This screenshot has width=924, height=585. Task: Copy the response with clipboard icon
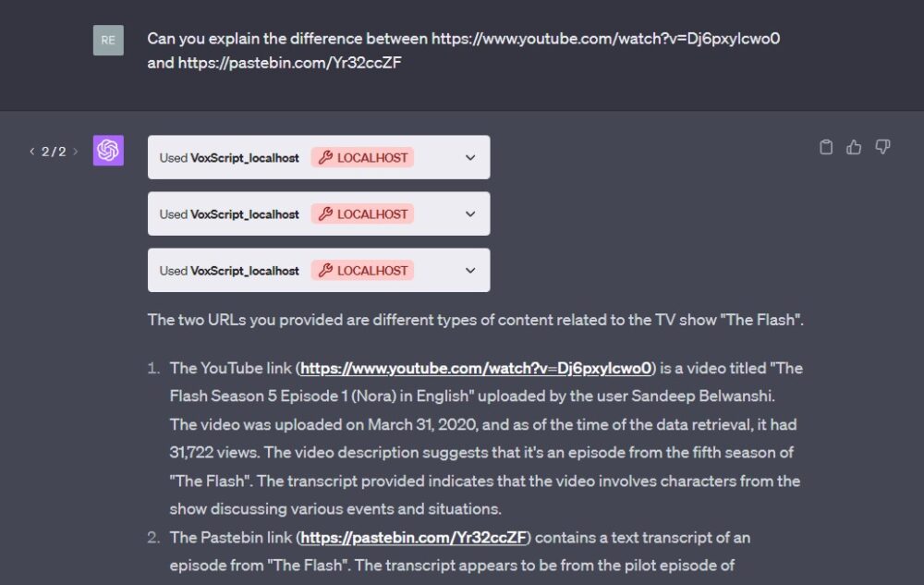(825, 147)
